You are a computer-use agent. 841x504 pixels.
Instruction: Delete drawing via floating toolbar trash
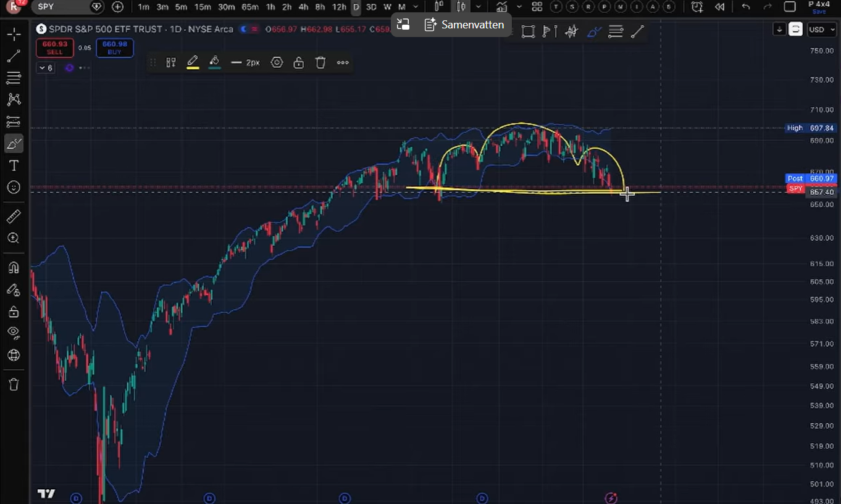[320, 62]
